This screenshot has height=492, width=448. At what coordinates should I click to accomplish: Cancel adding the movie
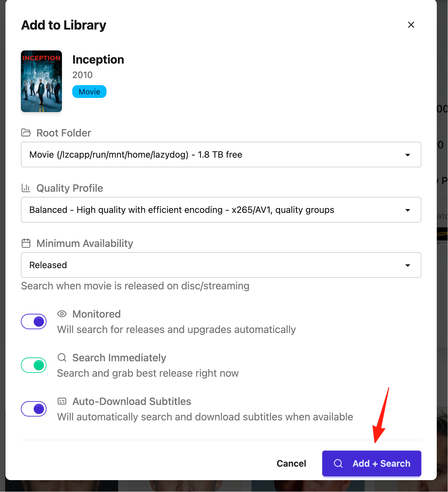291,463
